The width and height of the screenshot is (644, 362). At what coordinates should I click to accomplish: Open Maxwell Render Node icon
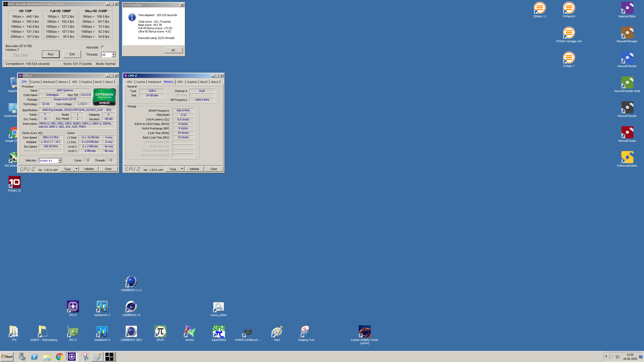pyautogui.click(x=627, y=84)
